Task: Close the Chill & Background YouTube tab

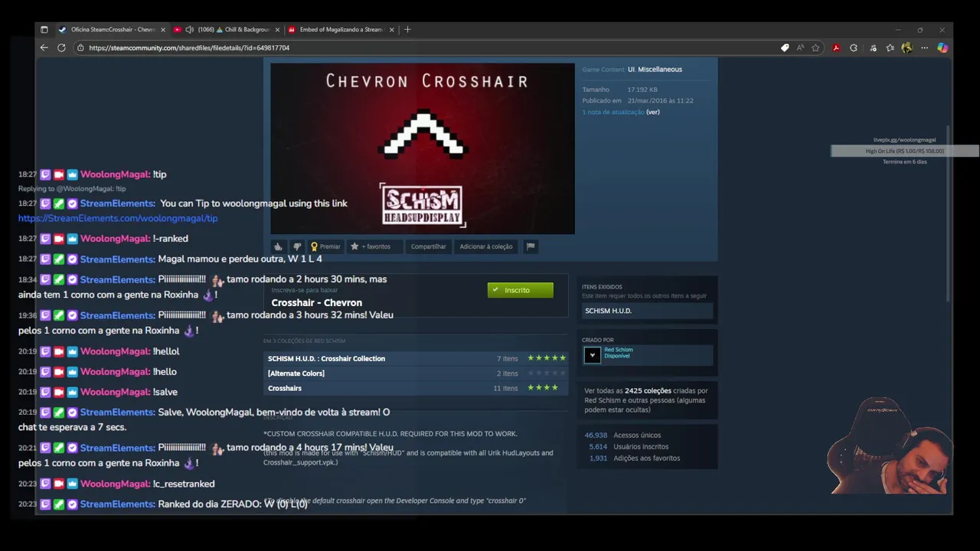Action: click(x=277, y=29)
